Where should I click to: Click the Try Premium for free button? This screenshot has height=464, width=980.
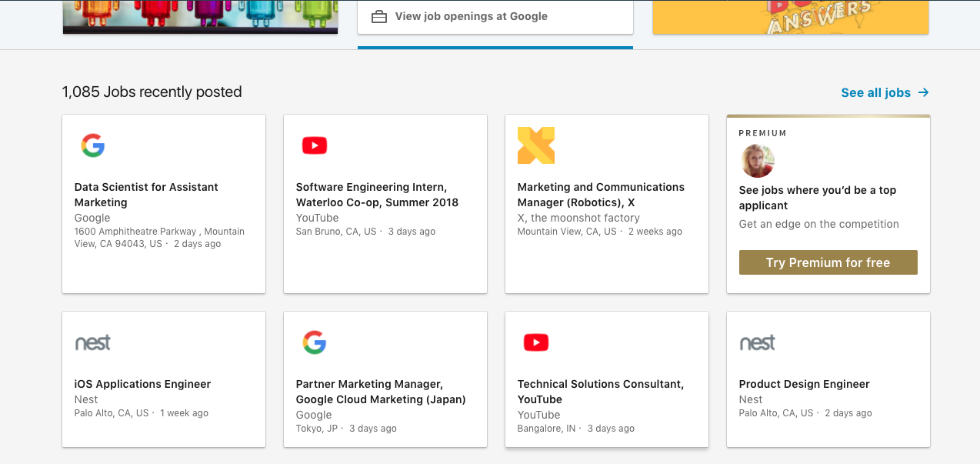click(x=828, y=262)
